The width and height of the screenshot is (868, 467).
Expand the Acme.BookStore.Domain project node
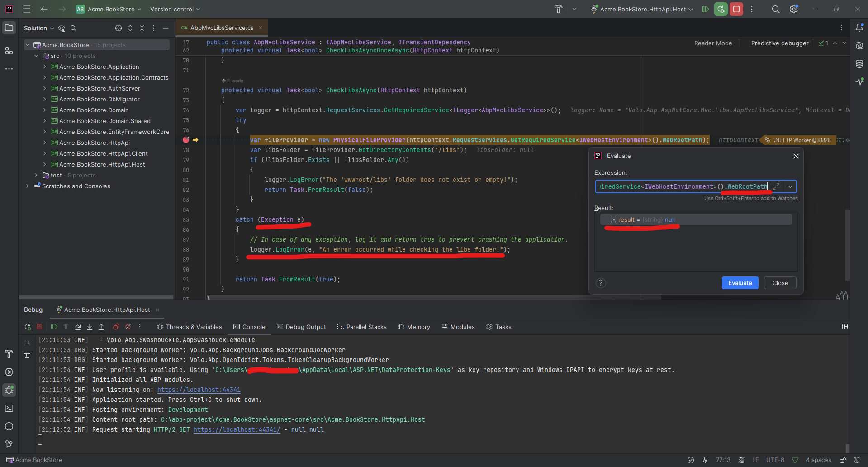pyautogui.click(x=45, y=110)
